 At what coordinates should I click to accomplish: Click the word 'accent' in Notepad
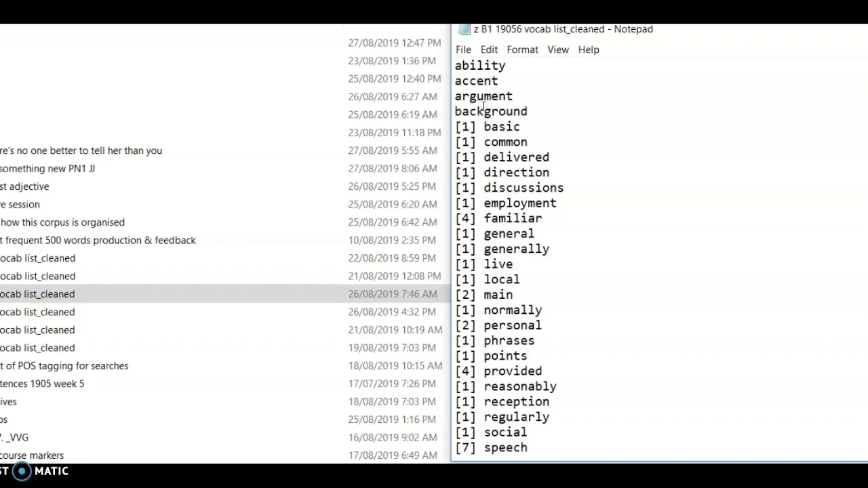pos(476,81)
